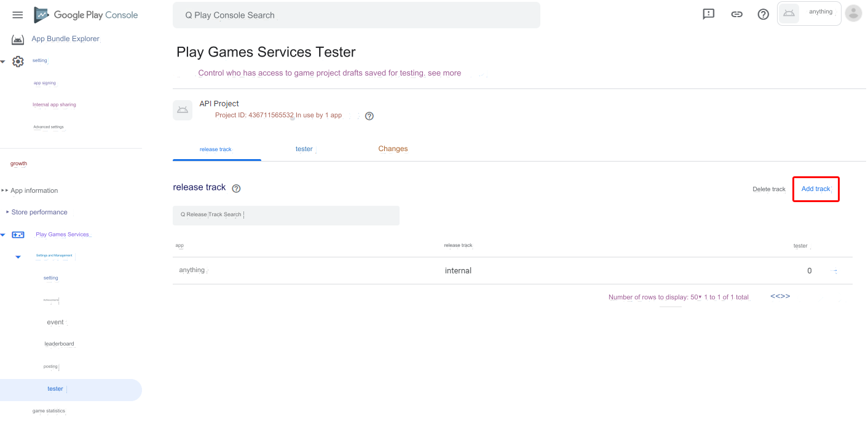Click the Project ID text
Image resolution: width=868 pixels, height=430 pixels.
[254, 115]
